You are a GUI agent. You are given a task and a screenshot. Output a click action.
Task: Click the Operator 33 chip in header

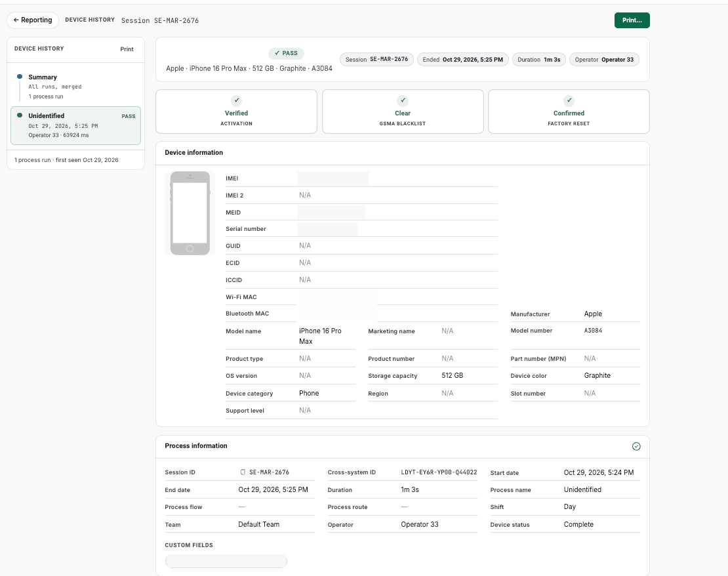(x=604, y=60)
